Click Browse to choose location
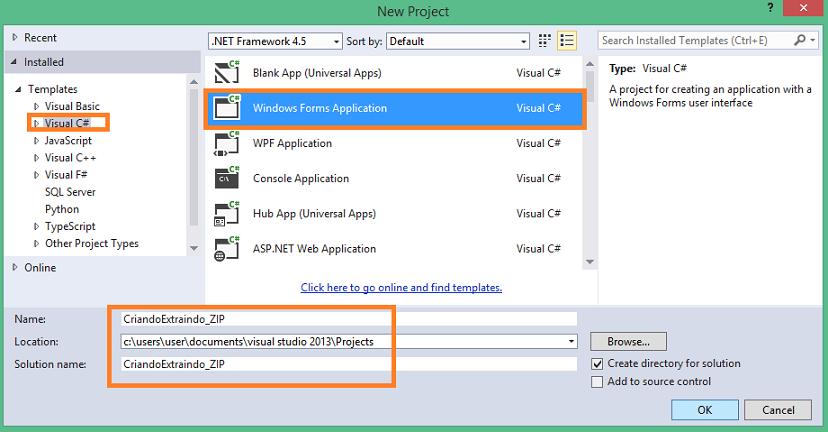 (x=628, y=342)
